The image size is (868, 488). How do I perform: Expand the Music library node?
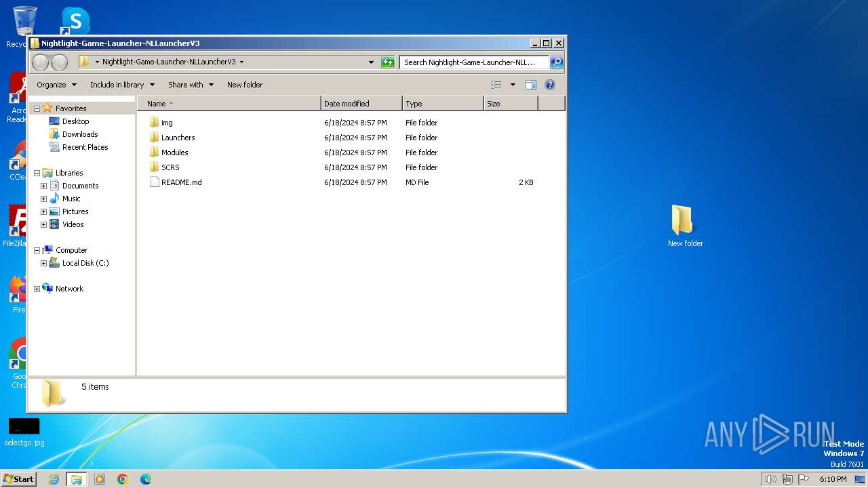pyautogui.click(x=43, y=199)
